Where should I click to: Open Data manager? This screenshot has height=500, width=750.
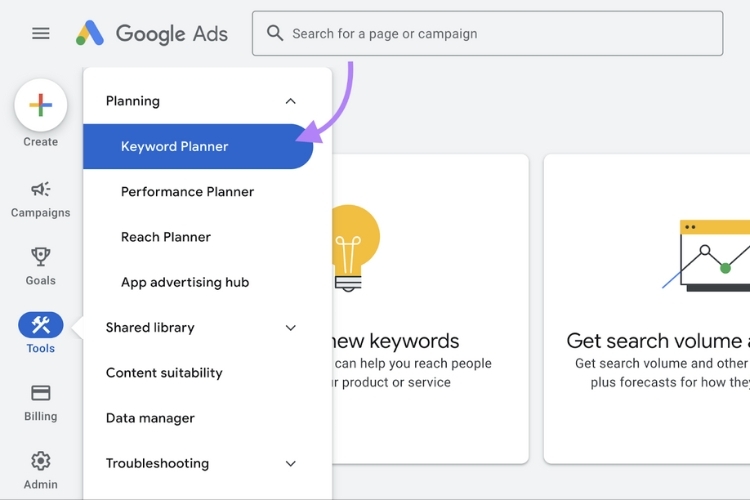[x=150, y=418]
